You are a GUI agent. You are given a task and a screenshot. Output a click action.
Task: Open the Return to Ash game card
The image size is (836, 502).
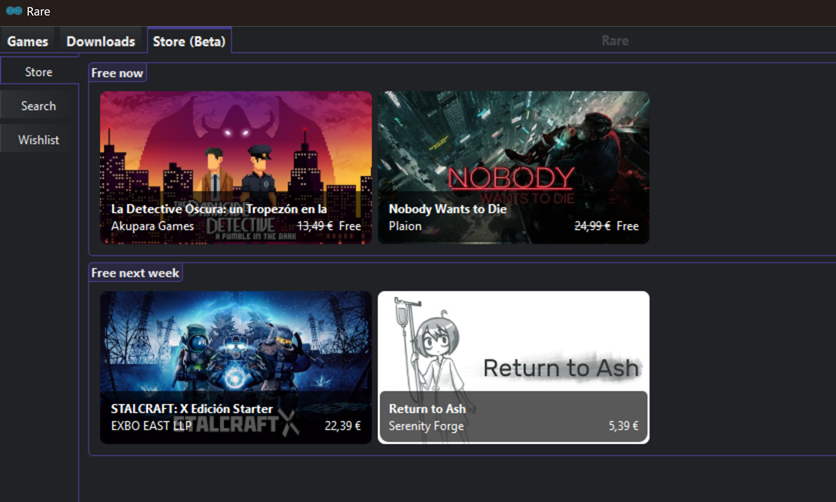point(513,367)
